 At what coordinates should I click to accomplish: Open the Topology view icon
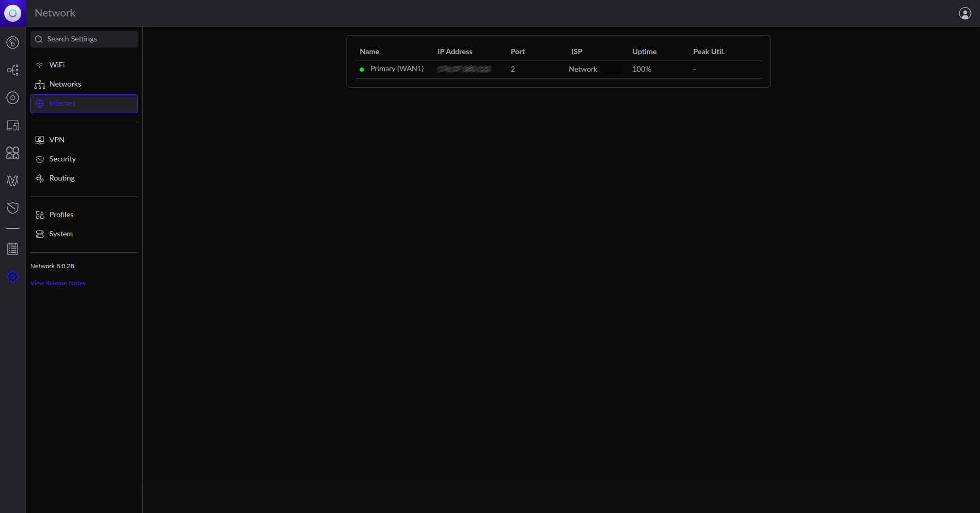click(x=13, y=70)
